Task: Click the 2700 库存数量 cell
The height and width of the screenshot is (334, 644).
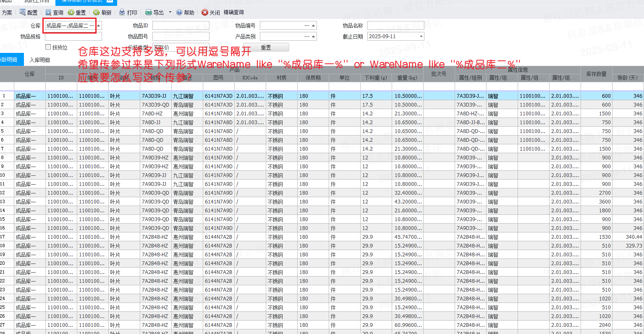Action: point(596,193)
